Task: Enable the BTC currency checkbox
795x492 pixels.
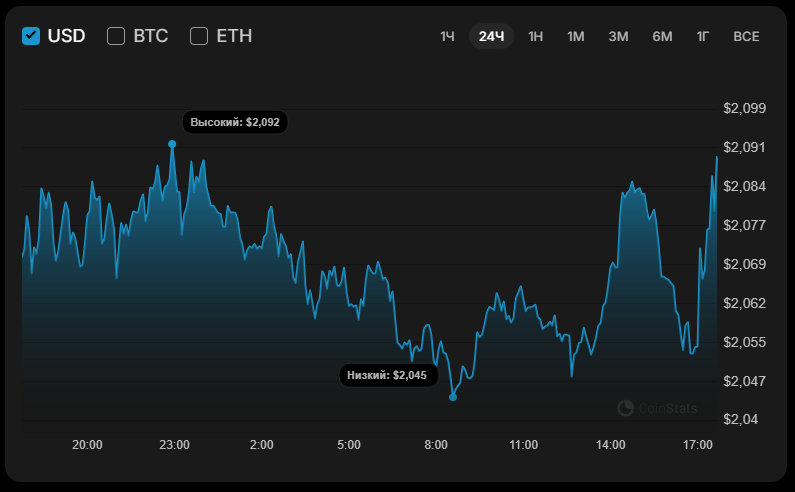Action: click(x=116, y=36)
